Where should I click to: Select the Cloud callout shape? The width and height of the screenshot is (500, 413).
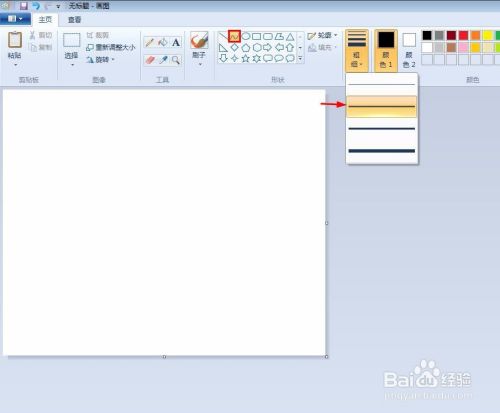pyautogui.click(x=290, y=58)
